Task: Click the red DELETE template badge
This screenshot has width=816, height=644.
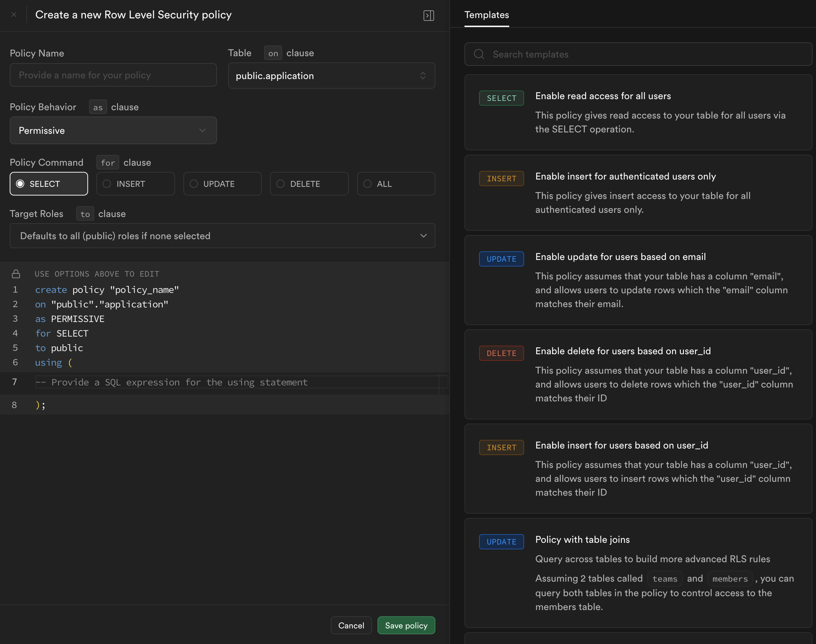Action: pos(501,353)
